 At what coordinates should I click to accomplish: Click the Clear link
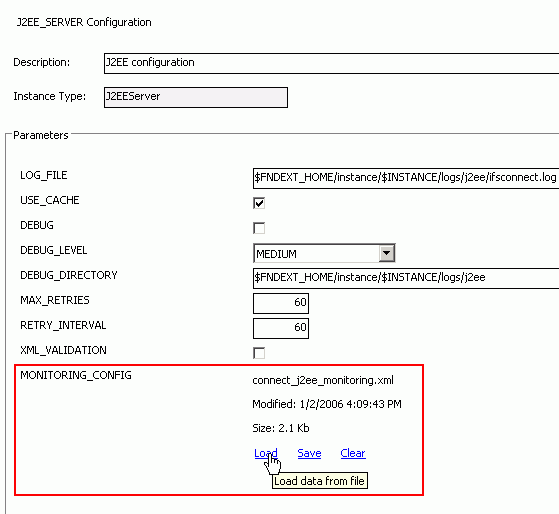pyautogui.click(x=353, y=453)
